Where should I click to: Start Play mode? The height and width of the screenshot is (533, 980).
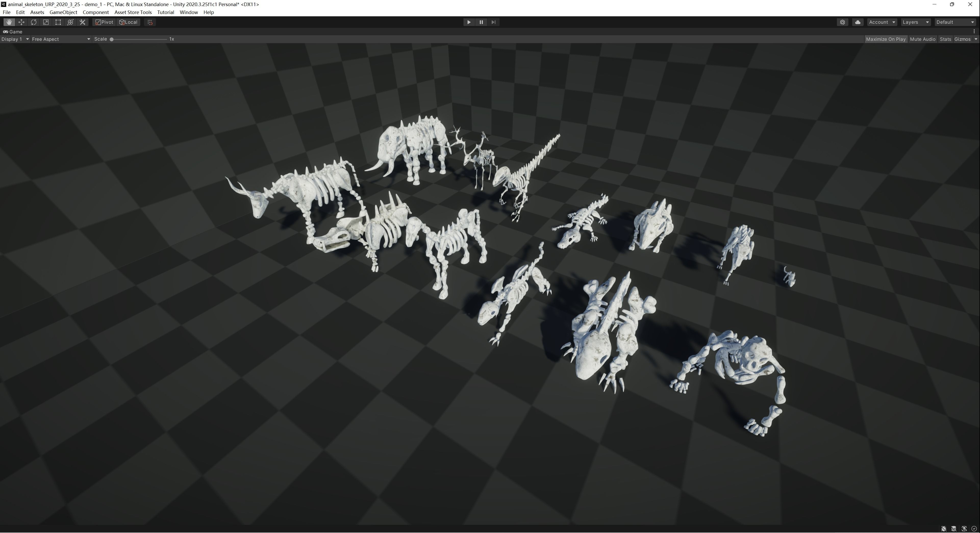coord(469,22)
